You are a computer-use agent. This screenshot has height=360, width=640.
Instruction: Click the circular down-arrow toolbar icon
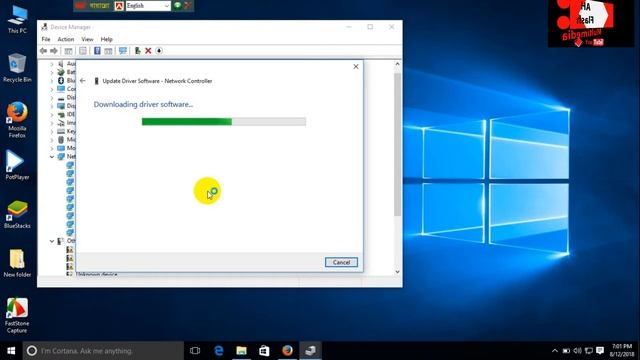[159, 51]
